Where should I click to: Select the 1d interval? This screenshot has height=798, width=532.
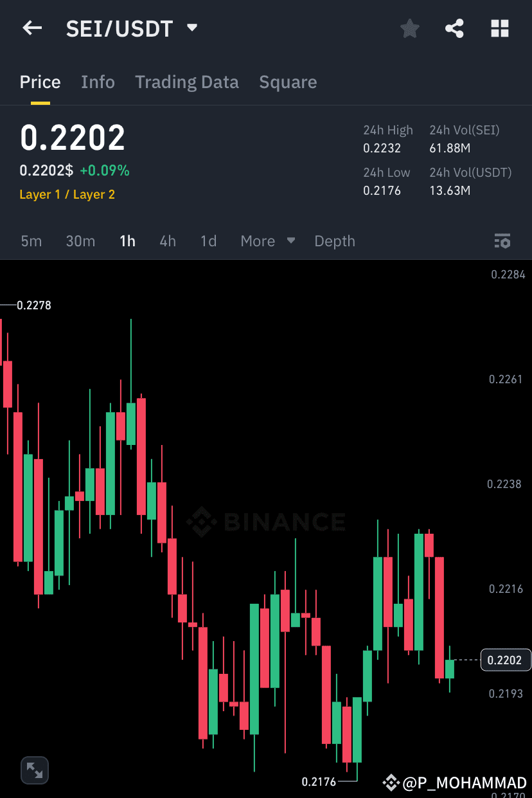(x=208, y=241)
